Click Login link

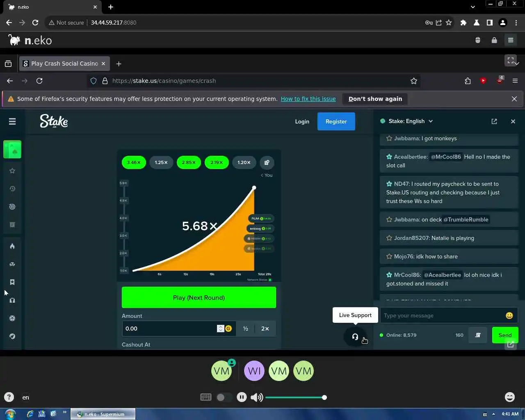point(302,121)
